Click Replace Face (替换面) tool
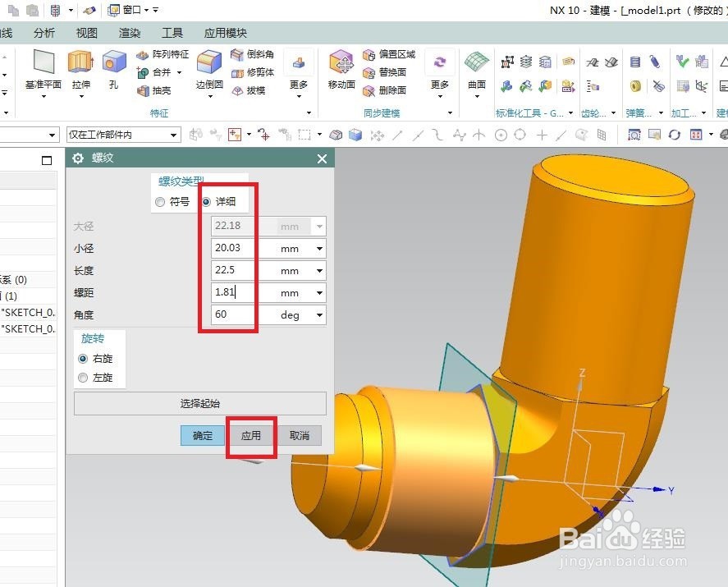This screenshot has width=728, height=587. [384, 72]
